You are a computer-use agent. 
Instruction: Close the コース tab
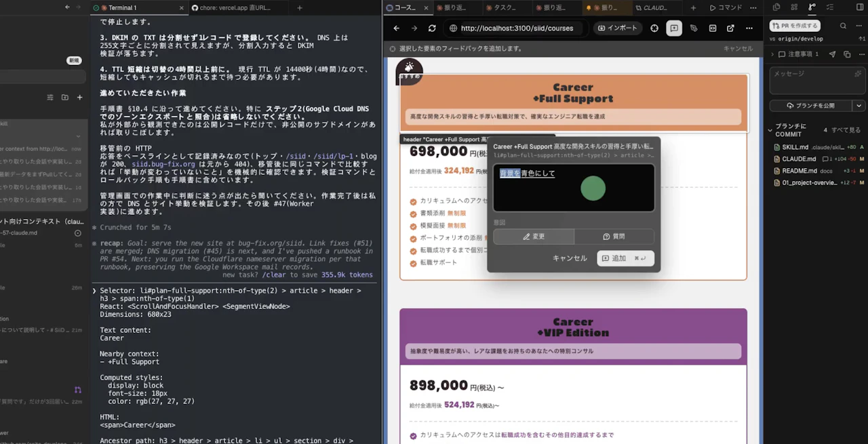(x=425, y=8)
